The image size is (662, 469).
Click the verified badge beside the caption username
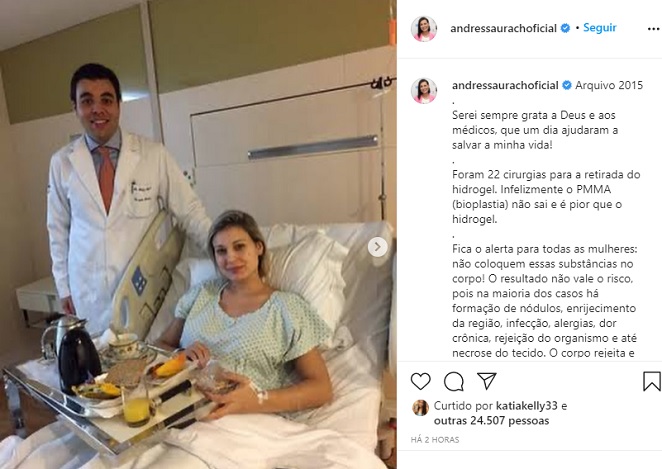(567, 85)
